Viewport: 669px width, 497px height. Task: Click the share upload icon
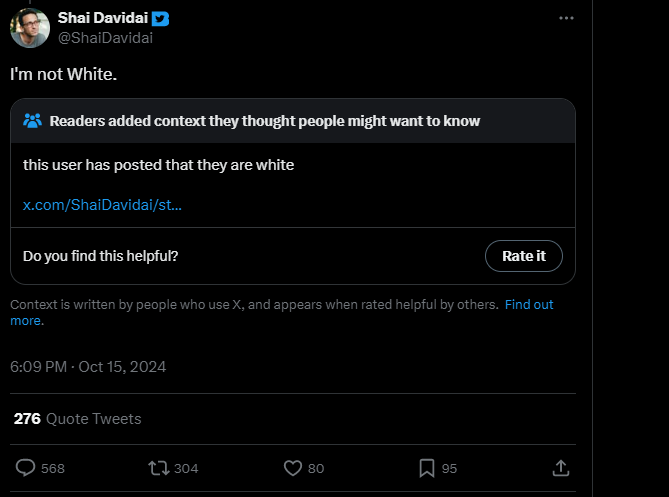pos(561,468)
